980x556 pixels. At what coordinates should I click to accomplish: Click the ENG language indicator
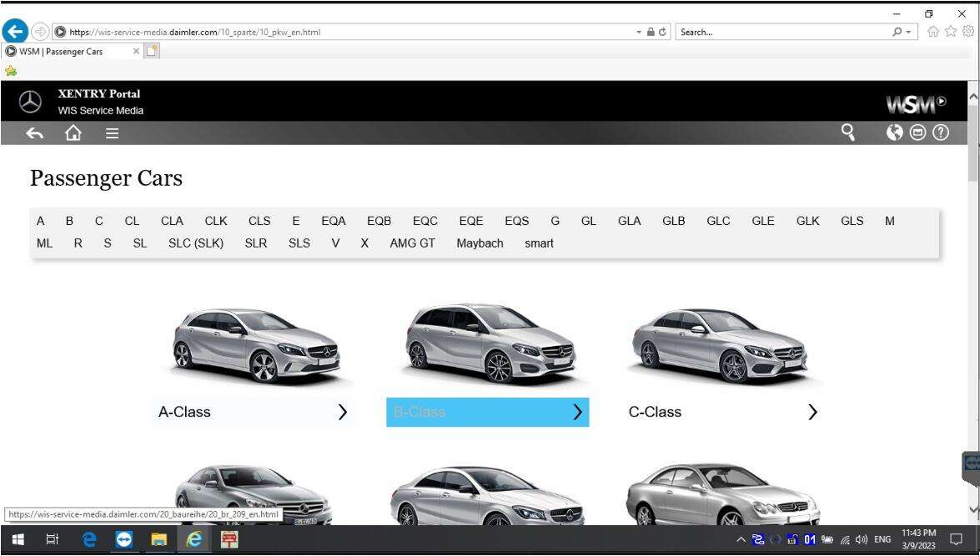click(x=882, y=540)
